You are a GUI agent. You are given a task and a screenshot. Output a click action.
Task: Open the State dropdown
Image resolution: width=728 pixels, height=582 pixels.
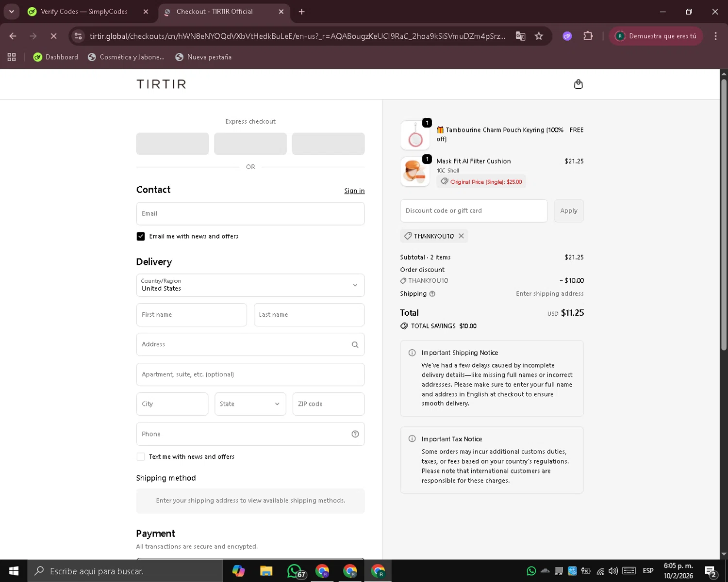pyautogui.click(x=250, y=404)
